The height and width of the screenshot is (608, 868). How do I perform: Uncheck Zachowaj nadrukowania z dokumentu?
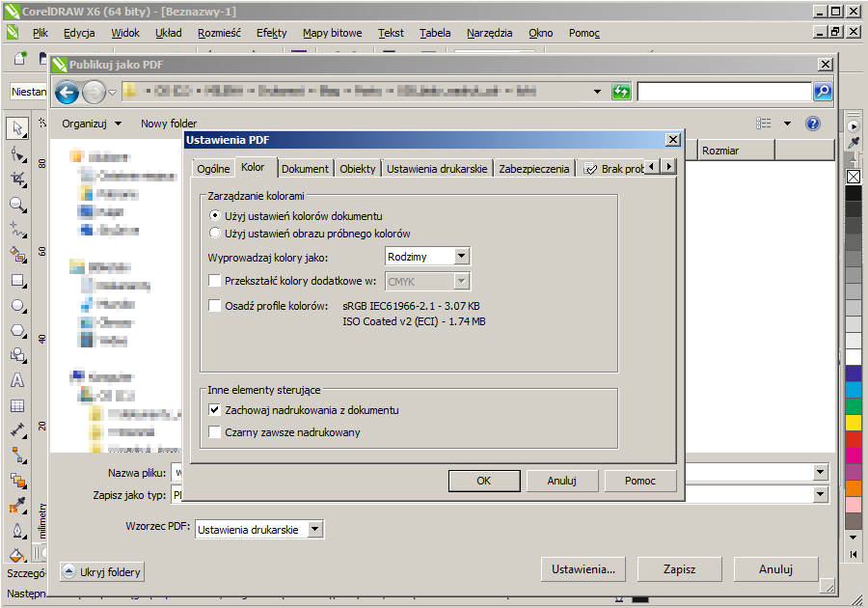click(215, 410)
